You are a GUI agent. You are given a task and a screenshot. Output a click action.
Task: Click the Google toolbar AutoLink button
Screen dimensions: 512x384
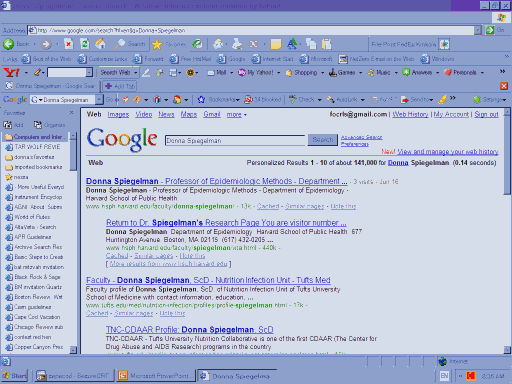pyautogui.click(x=342, y=99)
